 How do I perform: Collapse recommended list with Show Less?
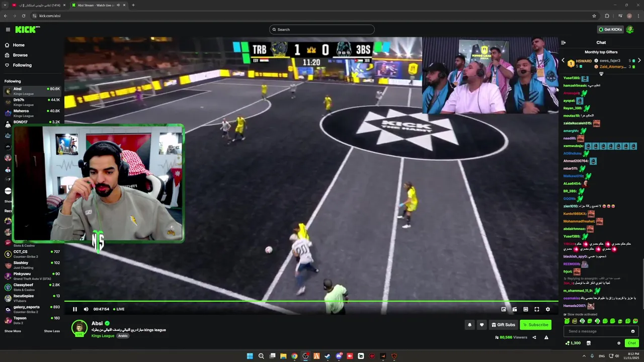click(x=52, y=331)
